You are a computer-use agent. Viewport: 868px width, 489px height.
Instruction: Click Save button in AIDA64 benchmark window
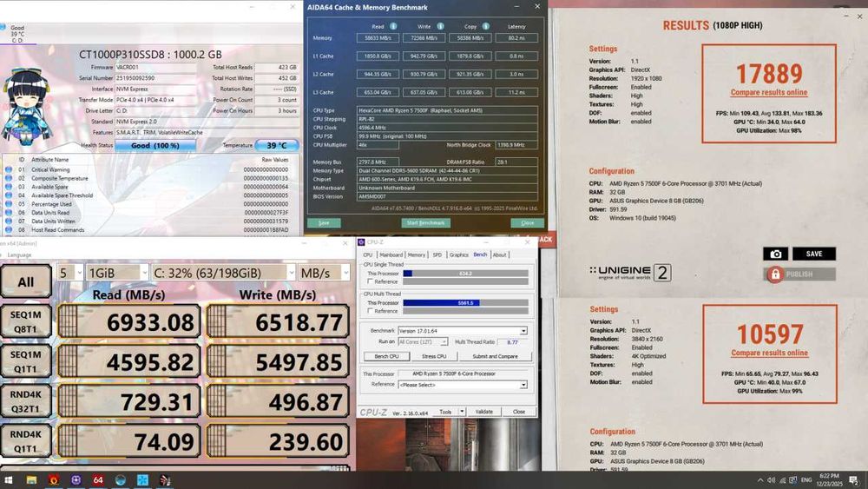coord(324,222)
